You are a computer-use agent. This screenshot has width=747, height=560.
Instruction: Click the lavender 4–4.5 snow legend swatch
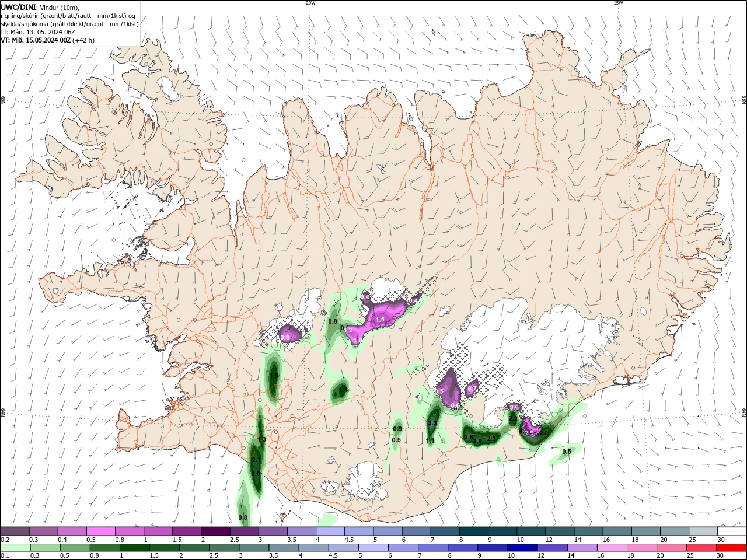coord(330,531)
